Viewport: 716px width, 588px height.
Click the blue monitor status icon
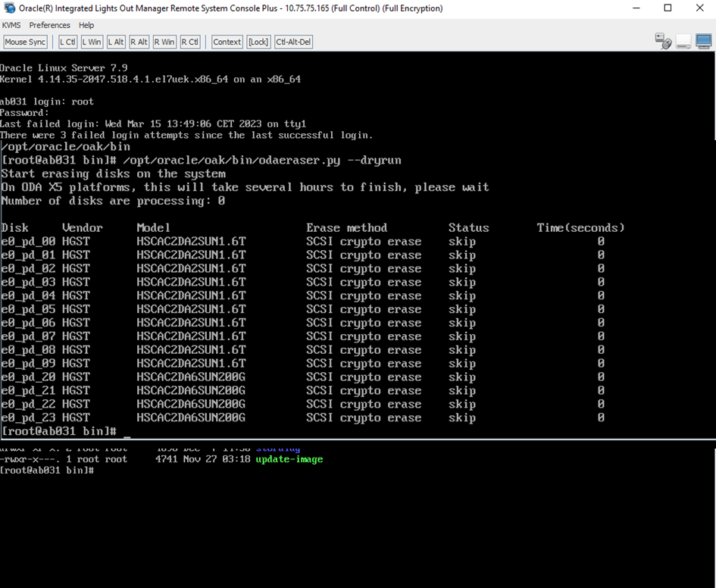(703, 42)
